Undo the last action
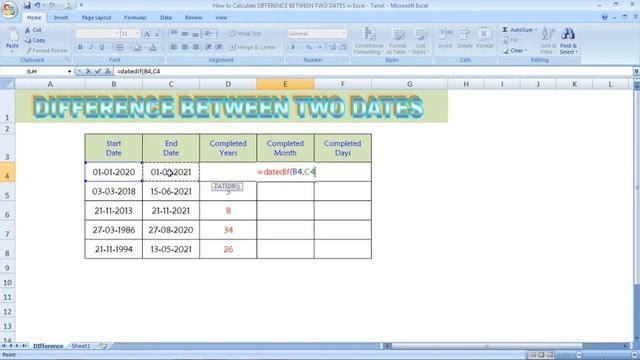Viewport: 640px width, 360px height. [37, 5]
